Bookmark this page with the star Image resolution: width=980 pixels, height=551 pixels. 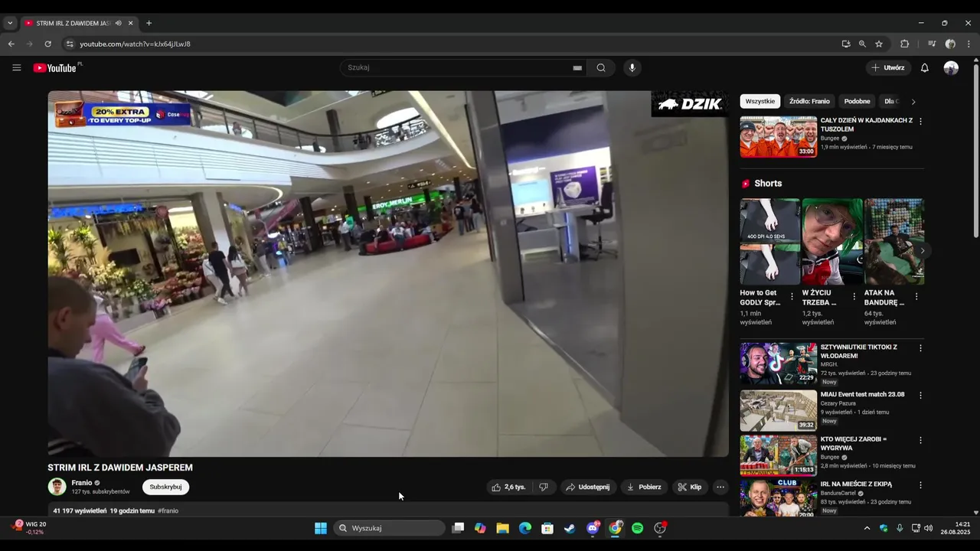pyautogui.click(x=879, y=44)
